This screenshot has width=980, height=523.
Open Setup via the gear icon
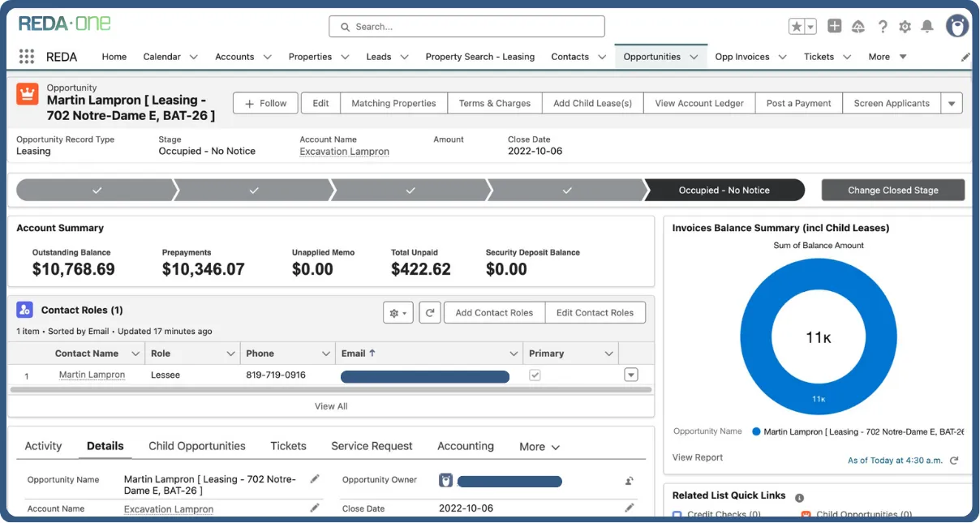(x=905, y=26)
